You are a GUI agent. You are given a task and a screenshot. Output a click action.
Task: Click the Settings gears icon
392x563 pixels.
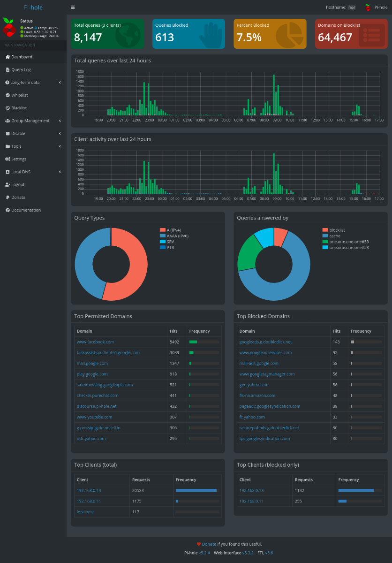[x=8, y=159]
